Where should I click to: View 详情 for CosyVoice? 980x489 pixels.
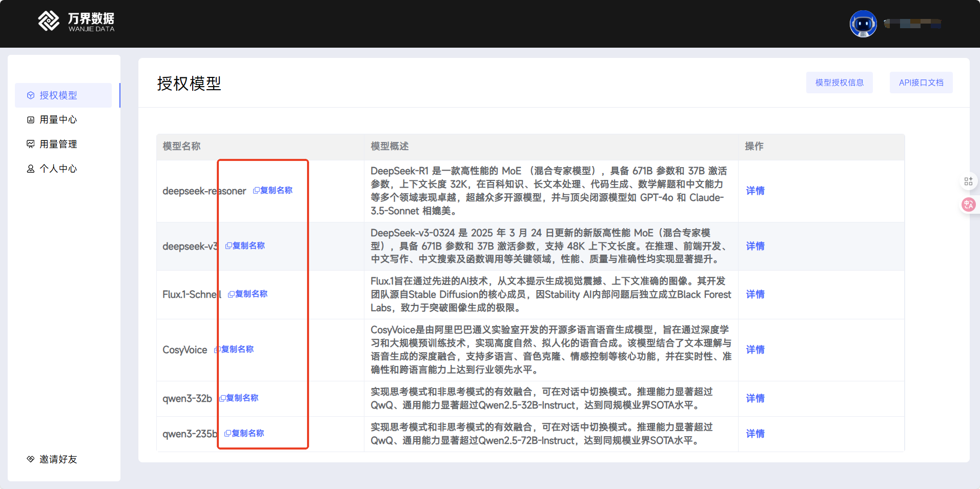(x=755, y=350)
